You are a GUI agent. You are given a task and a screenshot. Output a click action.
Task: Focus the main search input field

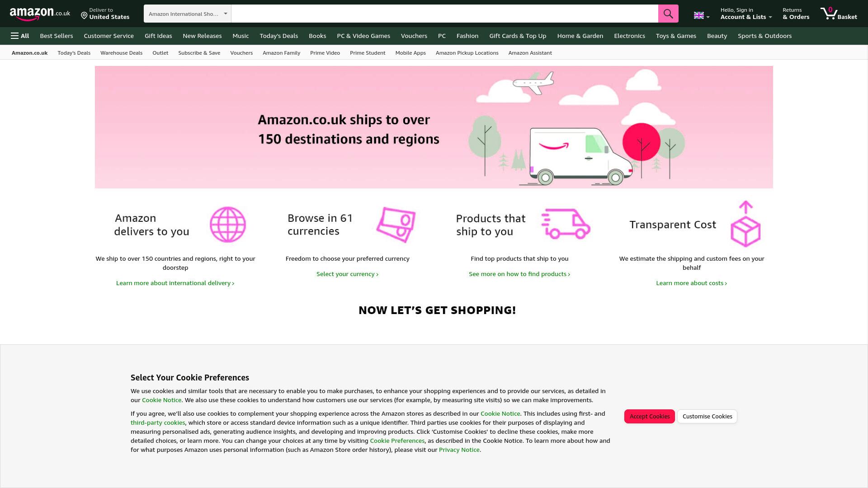444,14
